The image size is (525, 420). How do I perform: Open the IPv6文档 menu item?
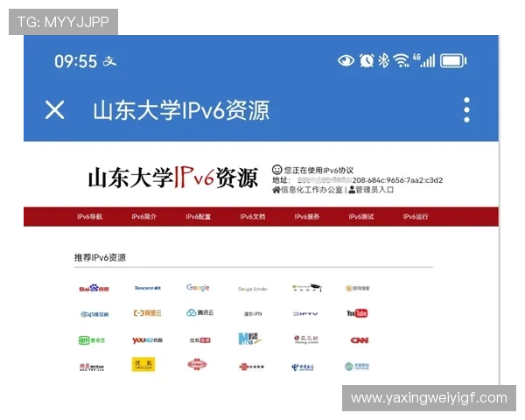click(253, 217)
